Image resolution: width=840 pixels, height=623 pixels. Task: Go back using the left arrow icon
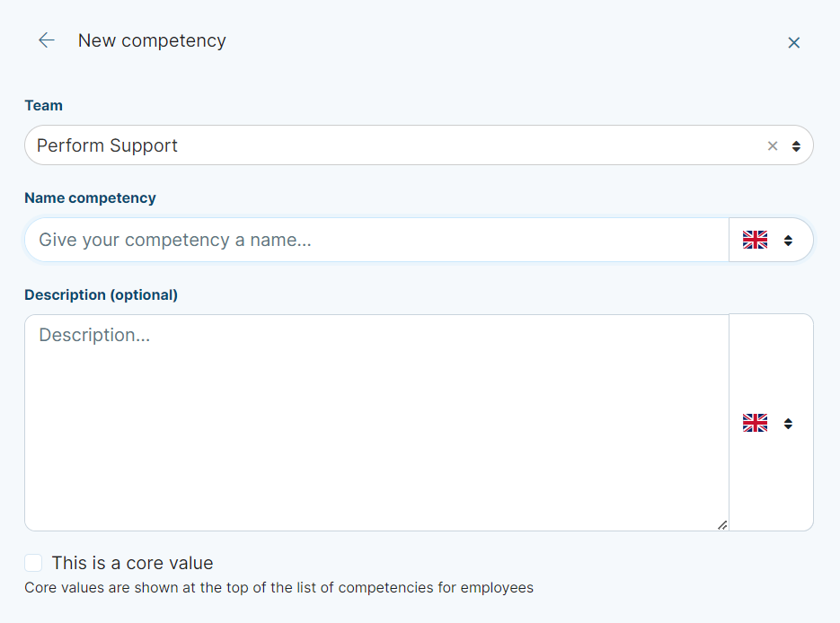tap(47, 40)
